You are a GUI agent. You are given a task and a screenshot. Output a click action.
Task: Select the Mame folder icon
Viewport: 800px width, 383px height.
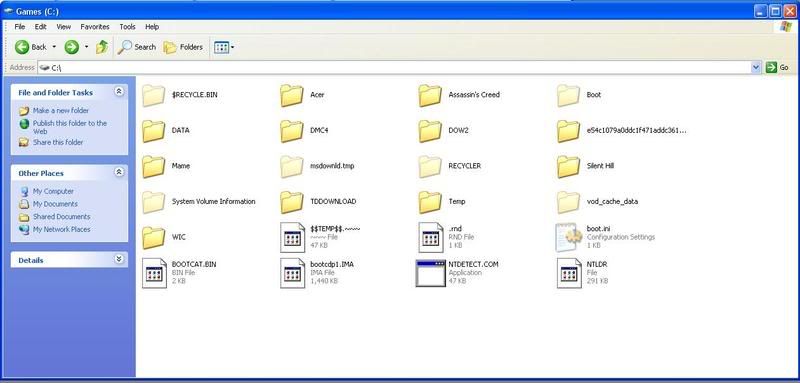(x=154, y=167)
